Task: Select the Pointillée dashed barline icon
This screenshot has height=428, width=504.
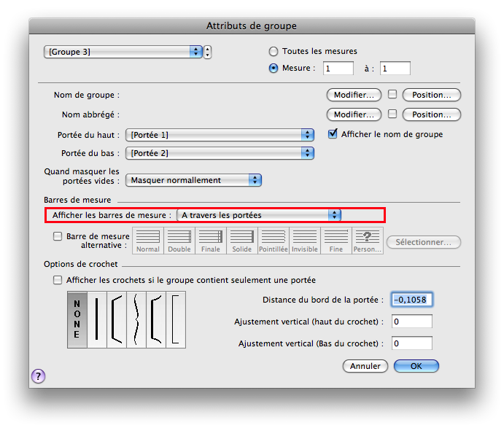Action: [x=274, y=240]
